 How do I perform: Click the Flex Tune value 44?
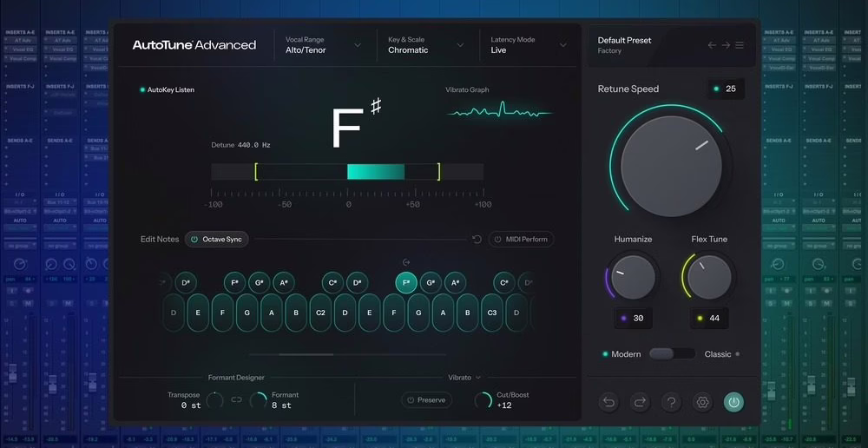pyautogui.click(x=709, y=319)
